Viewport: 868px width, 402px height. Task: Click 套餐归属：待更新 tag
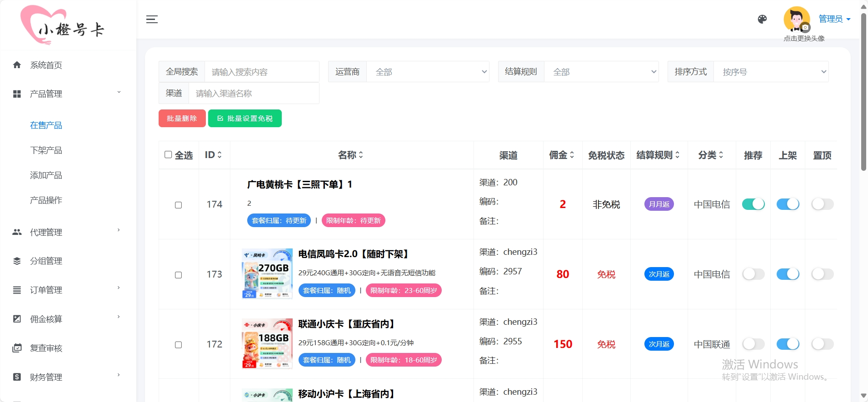point(279,220)
